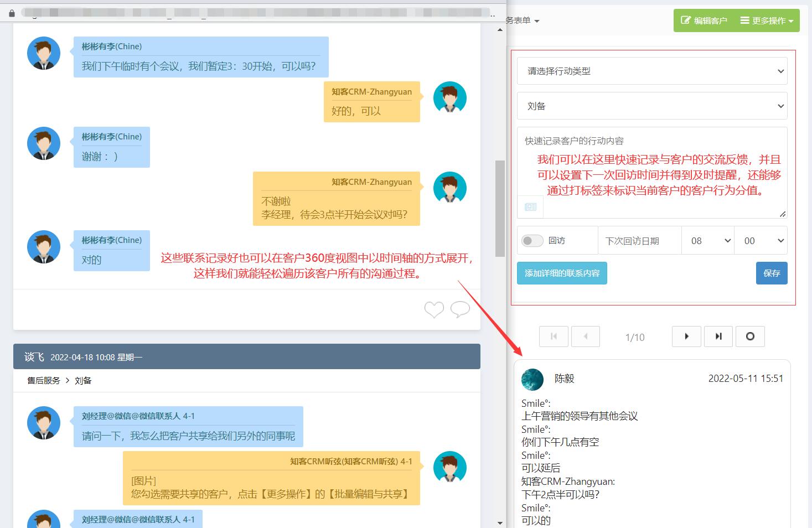Click the circle refresh pager button
Viewport: 812px width, 528px height.
pyautogui.click(x=750, y=337)
